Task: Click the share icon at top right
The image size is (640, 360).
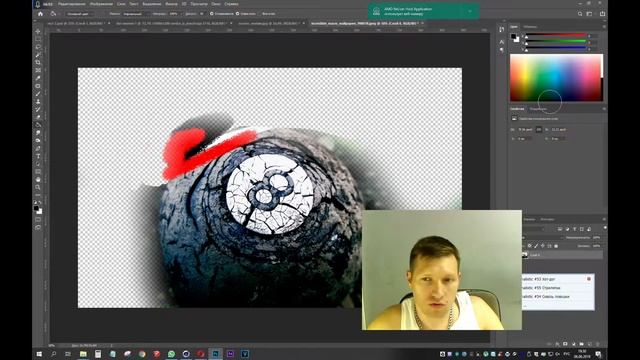Action: point(602,13)
